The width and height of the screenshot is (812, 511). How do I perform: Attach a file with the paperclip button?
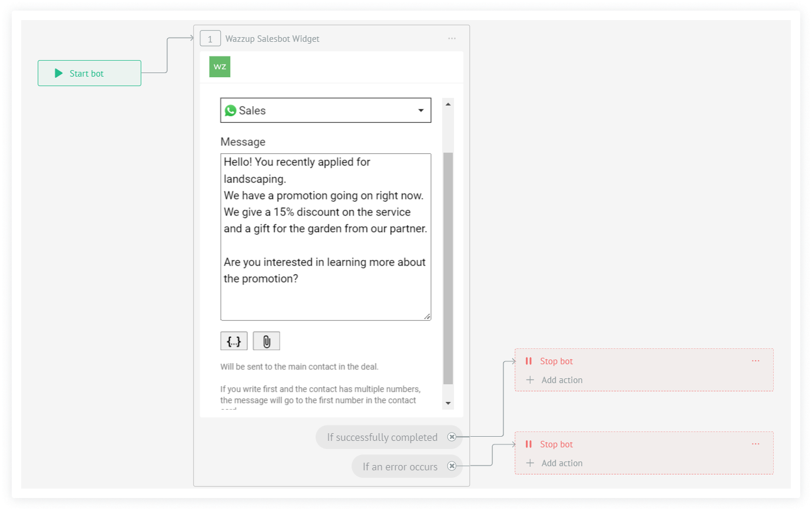pos(266,341)
